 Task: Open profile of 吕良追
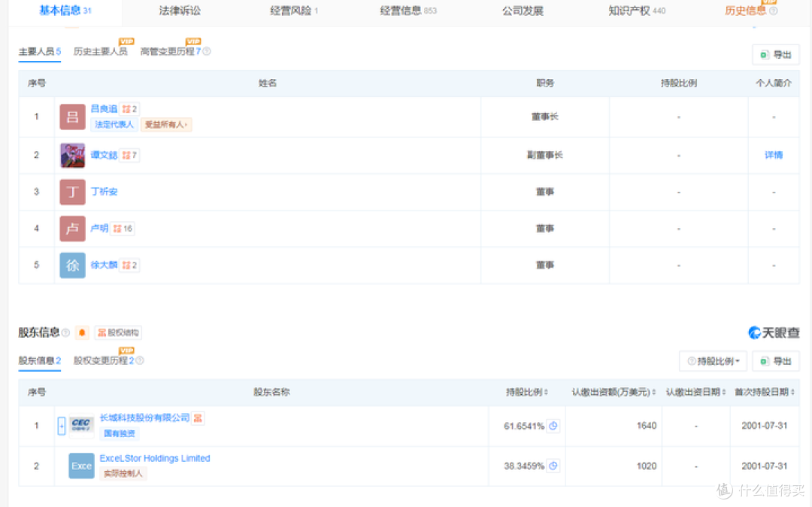[x=104, y=109]
